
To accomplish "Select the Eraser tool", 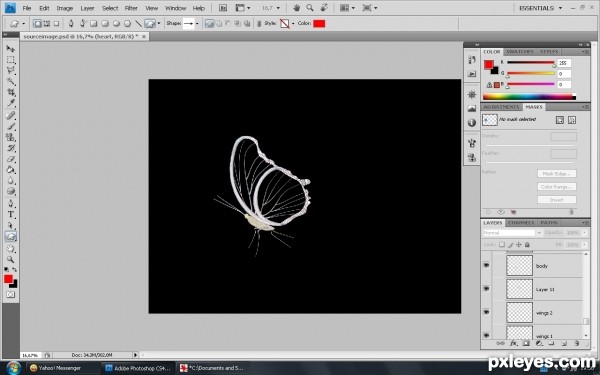I will 10,159.
